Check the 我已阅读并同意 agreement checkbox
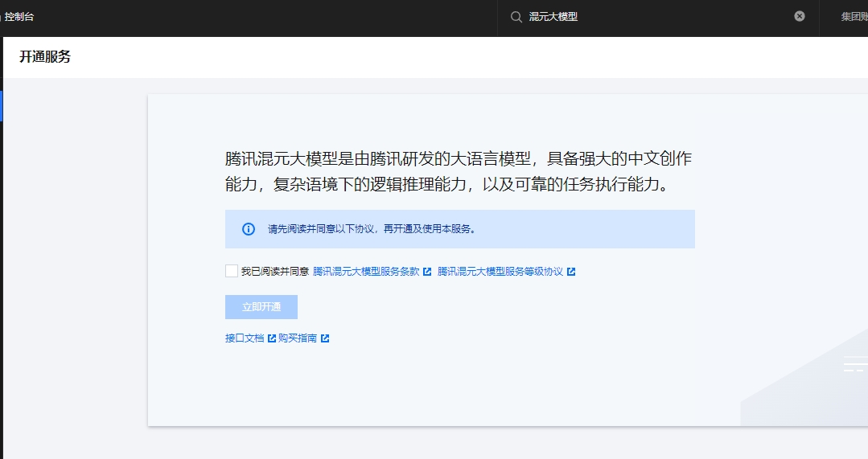Screen dimensions: 868x459 tap(232, 271)
